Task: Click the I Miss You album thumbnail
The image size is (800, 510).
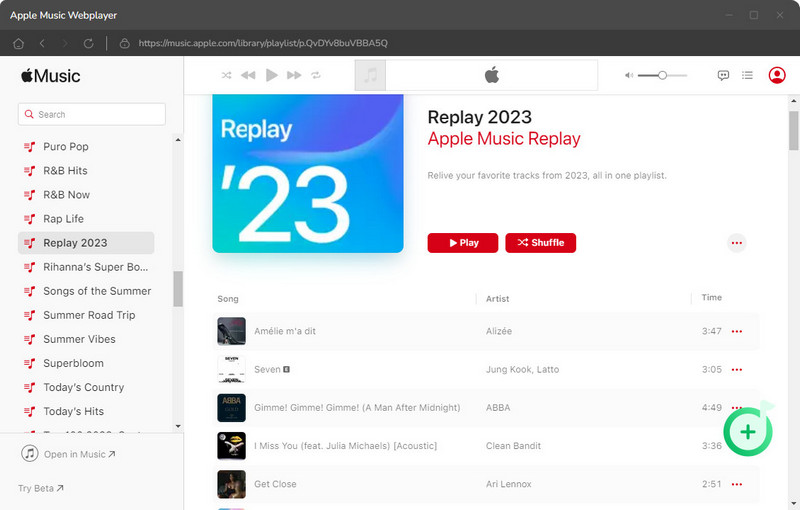Action: point(231,446)
